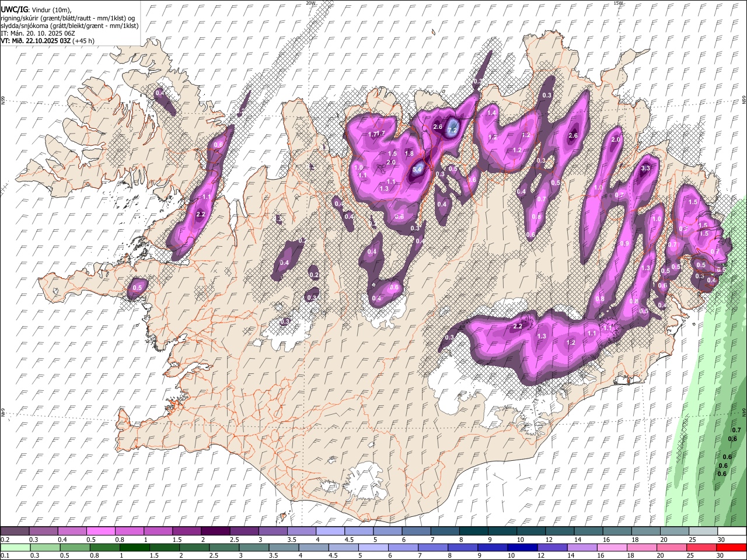Click the 7.2 precipitation value on the map
This screenshot has height=560, width=747.
pos(452,130)
